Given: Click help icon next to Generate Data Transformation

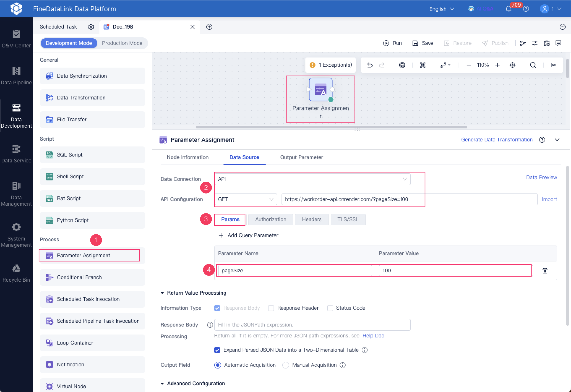Looking at the screenshot, I should pos(542,140).
